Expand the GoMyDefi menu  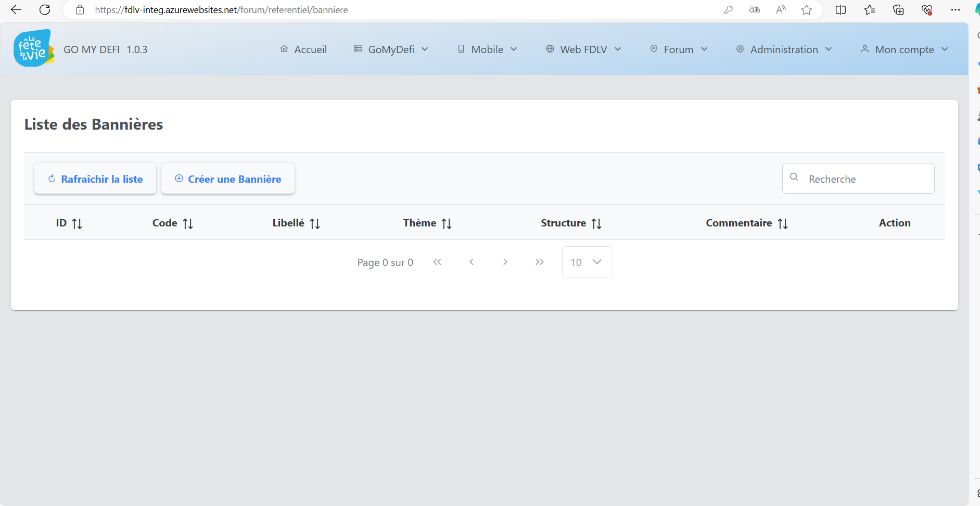click(x=391, y=49)
